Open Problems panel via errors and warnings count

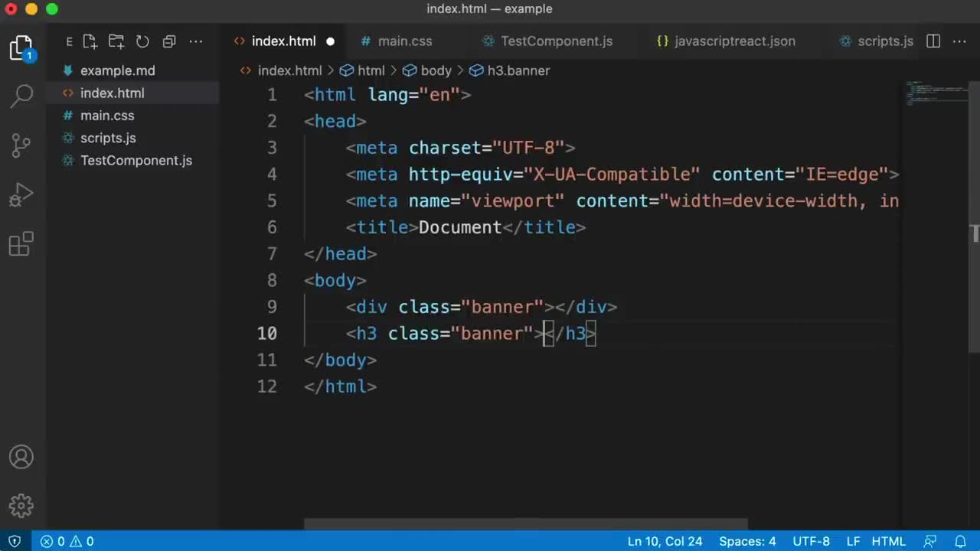(x=67, y=541)
